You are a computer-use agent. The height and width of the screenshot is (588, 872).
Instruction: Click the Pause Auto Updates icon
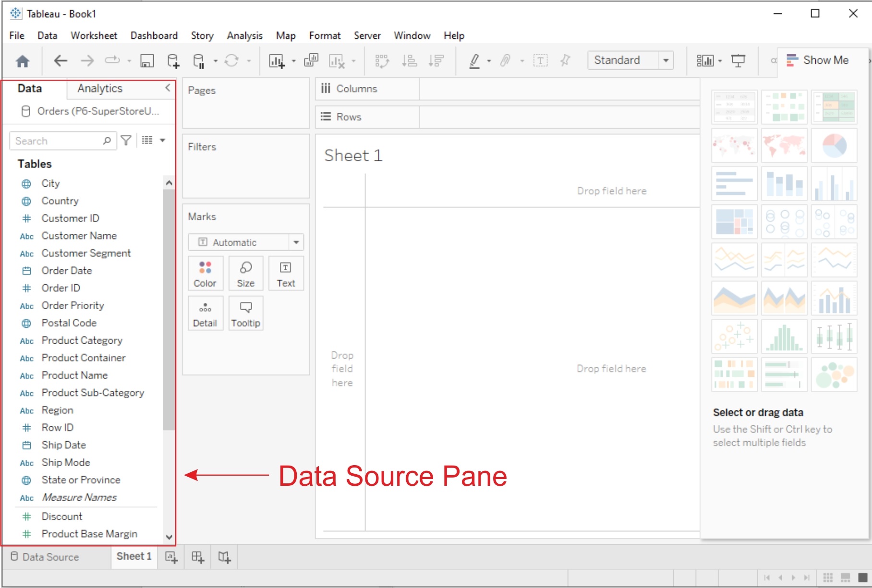[x=199, y=61]
